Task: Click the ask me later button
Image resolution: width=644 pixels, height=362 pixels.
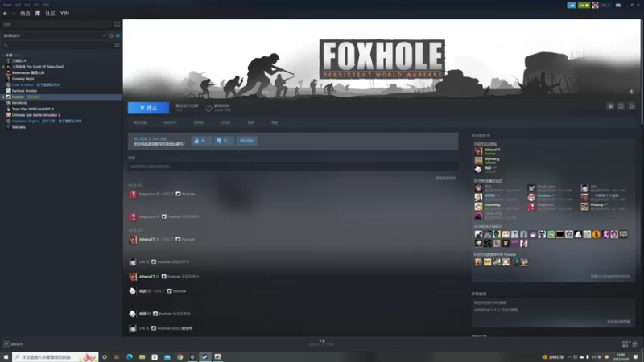Action: click(x=247, y=141)
